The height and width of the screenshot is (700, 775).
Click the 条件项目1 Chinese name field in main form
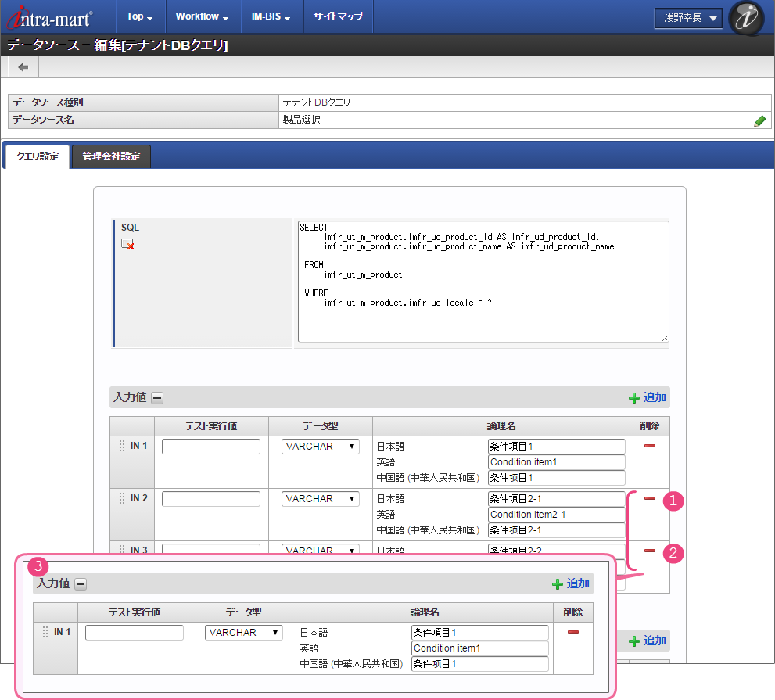coord(557,478)
